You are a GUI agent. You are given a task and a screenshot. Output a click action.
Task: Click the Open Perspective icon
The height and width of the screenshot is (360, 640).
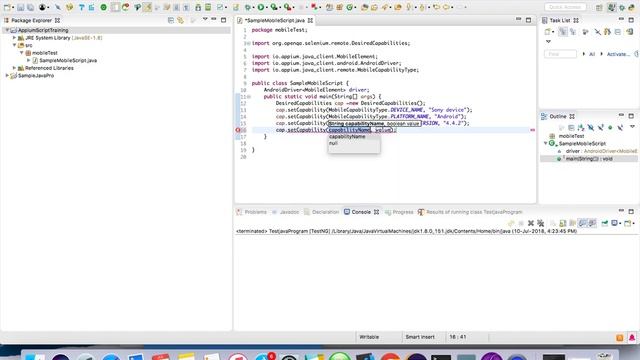[599, 7]
